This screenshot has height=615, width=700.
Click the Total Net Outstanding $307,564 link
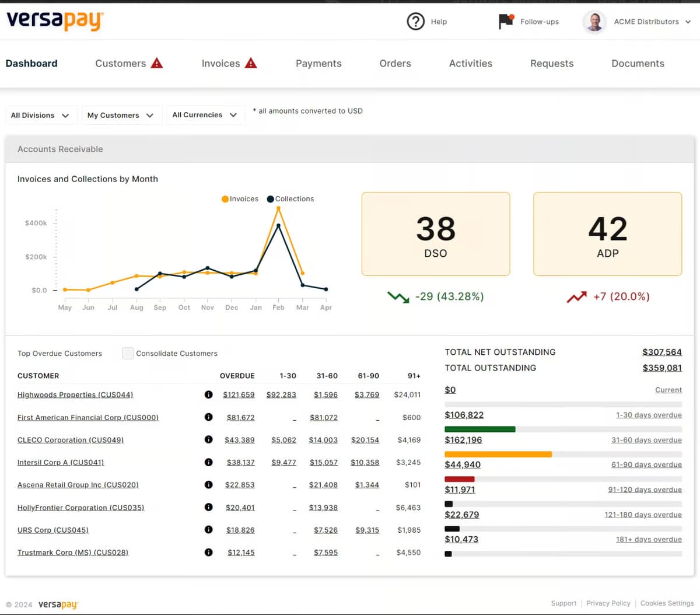point(662,352)
